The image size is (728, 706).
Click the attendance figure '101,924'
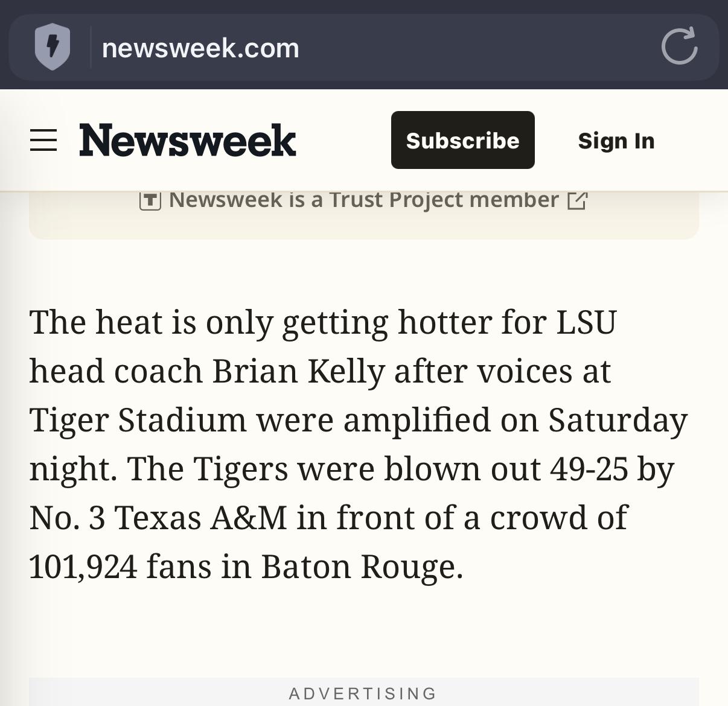point(83,567)
